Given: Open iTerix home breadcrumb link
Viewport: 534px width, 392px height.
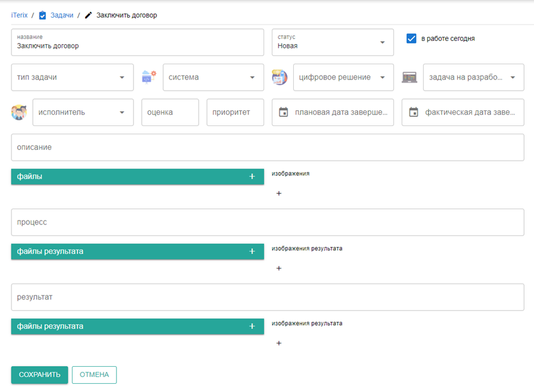Looking at the screenshot, I should click(20, 15).
